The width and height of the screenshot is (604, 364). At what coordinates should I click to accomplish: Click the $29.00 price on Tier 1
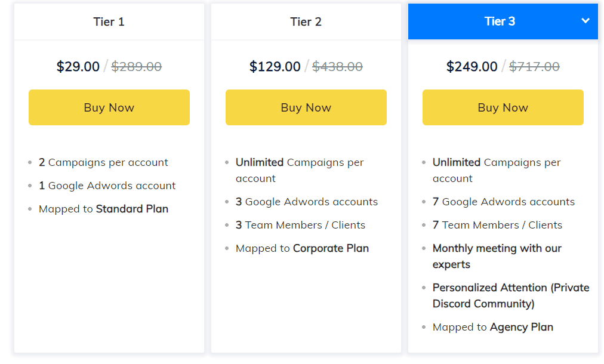click(78, 66)
